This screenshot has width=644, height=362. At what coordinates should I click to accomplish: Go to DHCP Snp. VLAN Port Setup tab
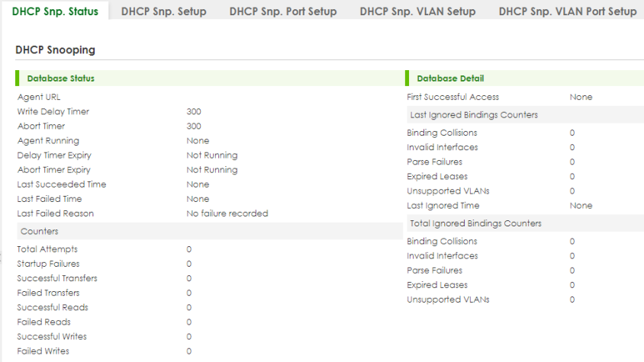[x=568, y=11]
